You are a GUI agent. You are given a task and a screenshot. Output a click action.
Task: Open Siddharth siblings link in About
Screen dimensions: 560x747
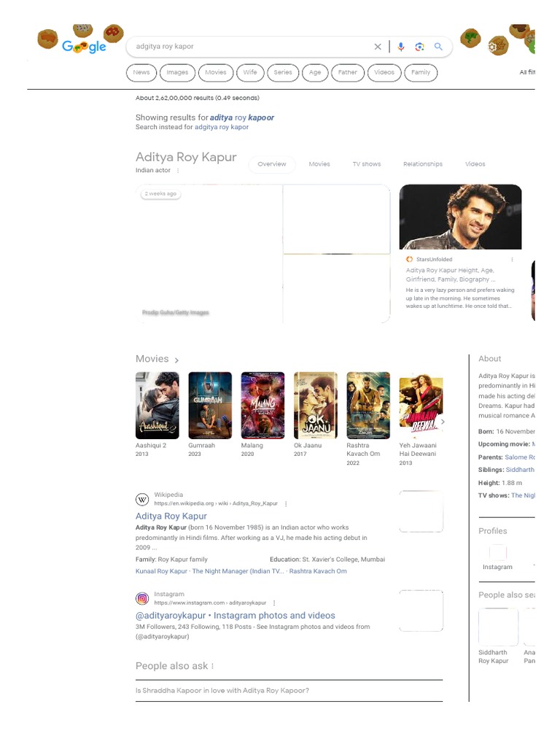coord(520,470)
